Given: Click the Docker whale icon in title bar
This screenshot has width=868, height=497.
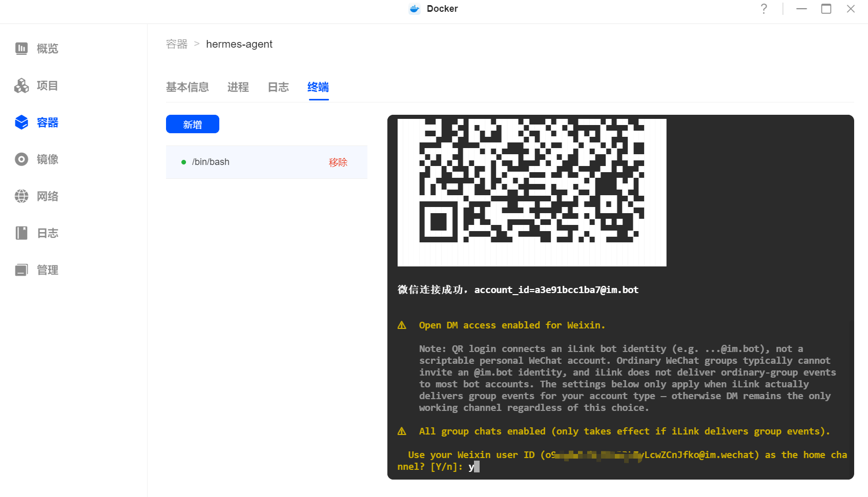Looking at the screenshot, I should (415, 9).
